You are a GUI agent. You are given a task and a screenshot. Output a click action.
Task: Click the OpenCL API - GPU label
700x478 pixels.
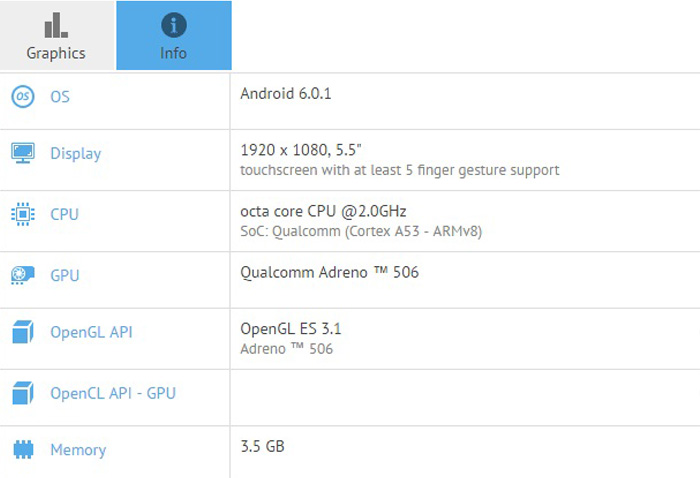click(x=113, y=393)
